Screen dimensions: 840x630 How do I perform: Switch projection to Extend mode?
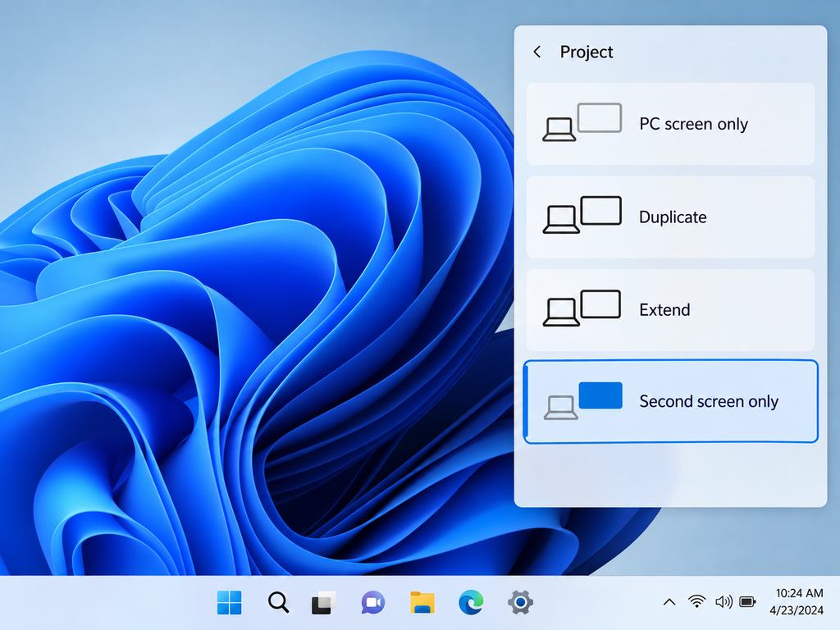coord(670,309)
